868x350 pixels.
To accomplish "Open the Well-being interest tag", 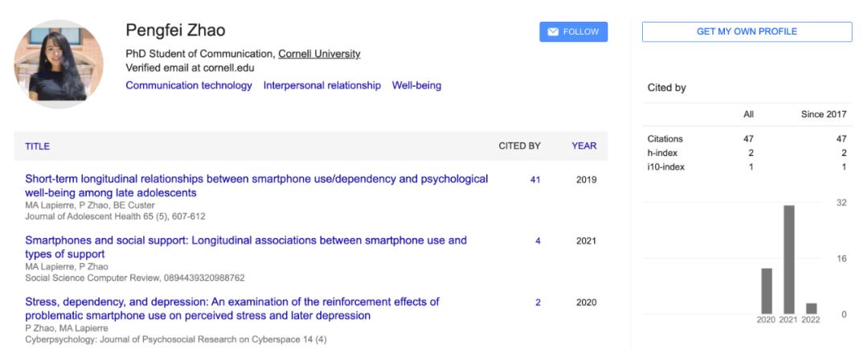I will coord(416,85).
